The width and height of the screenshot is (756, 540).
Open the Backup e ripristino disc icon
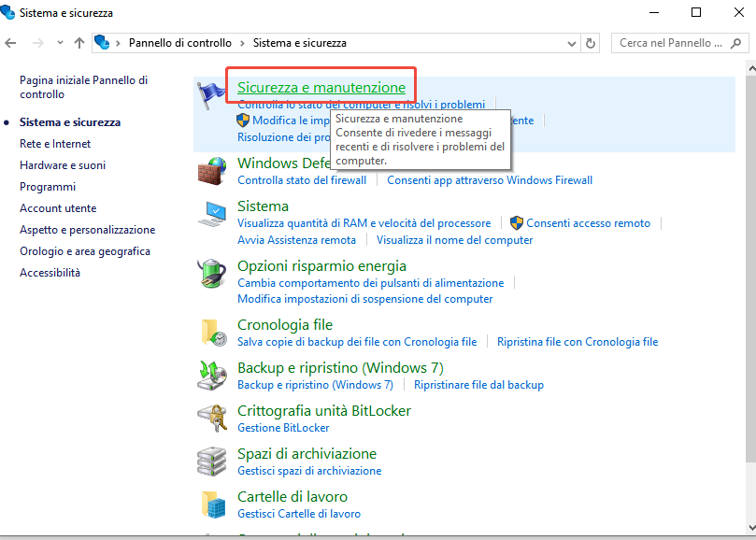(211, 376)
